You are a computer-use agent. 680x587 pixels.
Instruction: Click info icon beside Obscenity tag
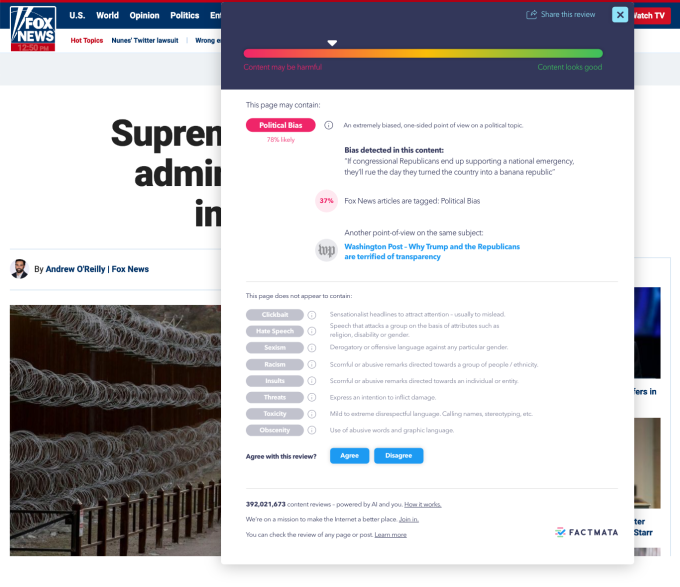tap(312, 430)
